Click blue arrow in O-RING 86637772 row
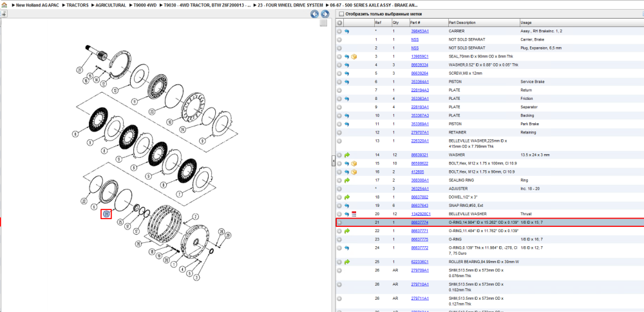Screen dimensions: 644x312 pos(347,248)
